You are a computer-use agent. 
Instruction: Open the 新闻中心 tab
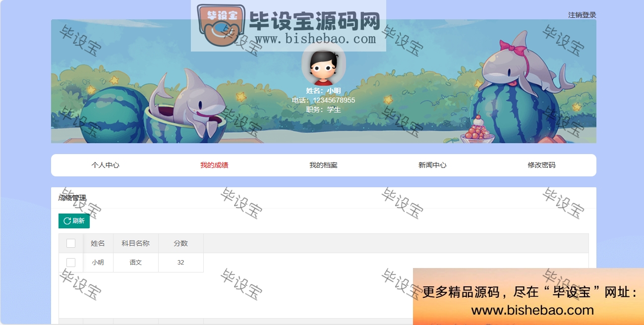[432, 165]
